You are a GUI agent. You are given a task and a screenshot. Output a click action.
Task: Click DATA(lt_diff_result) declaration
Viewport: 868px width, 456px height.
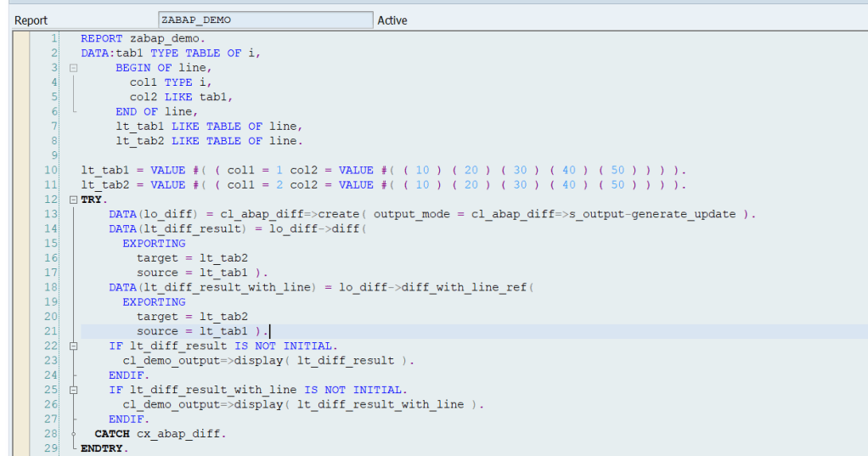point(178,229)
